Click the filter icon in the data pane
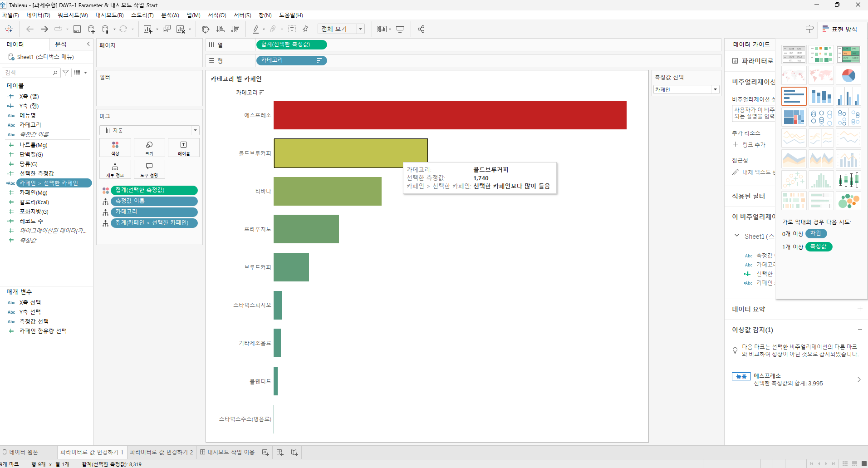868x468 pixels. (x=66, y=73)
